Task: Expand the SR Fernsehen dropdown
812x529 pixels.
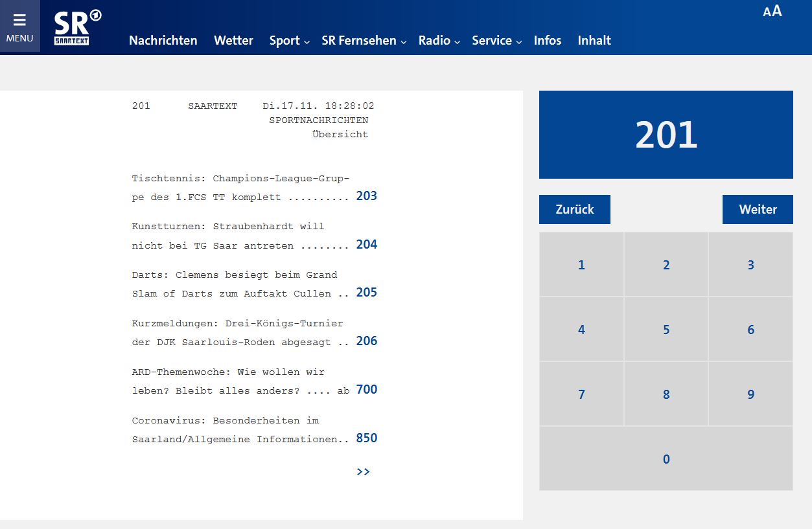Action: (x=364, y=41)
